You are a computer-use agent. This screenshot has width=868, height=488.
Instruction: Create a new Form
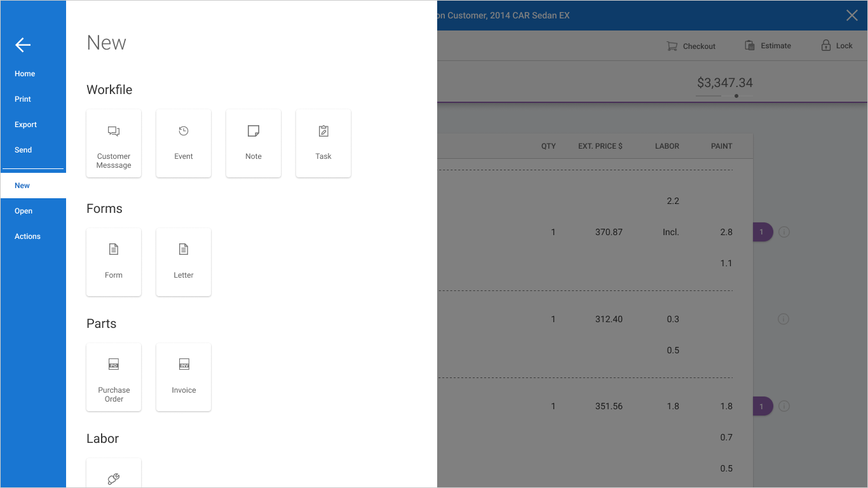coord(114,262)
